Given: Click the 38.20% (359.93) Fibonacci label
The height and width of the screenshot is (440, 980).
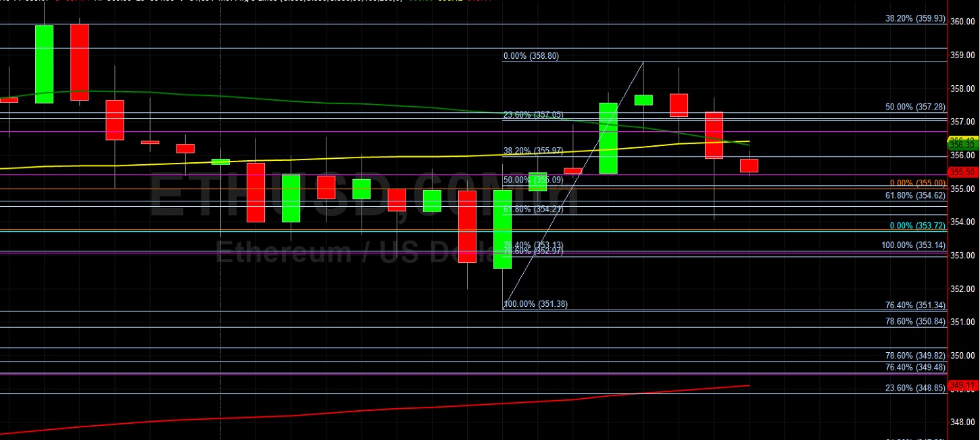Looking at the screenshot, I should click(915, 19).
